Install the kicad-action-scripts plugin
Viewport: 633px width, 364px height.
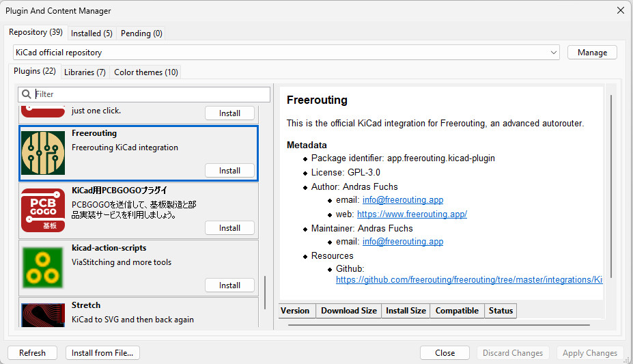tap(229, 285)
